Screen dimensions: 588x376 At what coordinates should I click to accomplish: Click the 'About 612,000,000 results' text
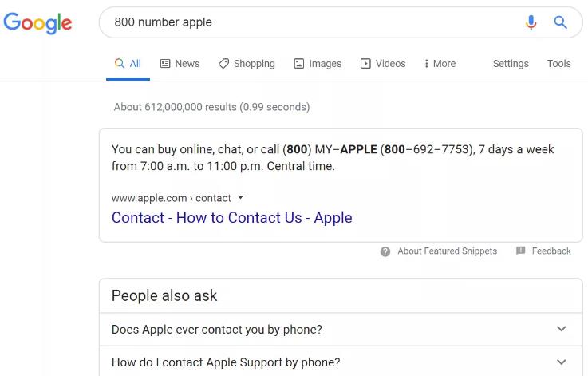click(212, 107)
